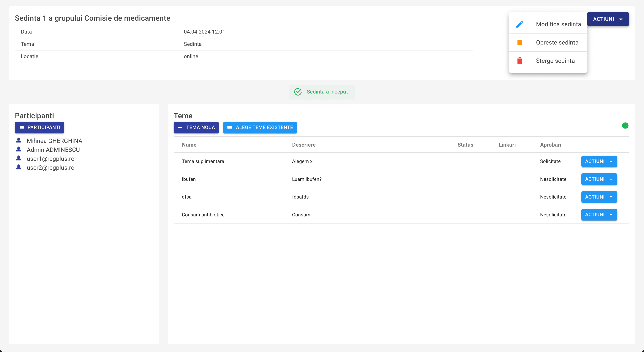Click person icon beside Admin ADMINESCU
This screenshot has width=644, height=352.
click(x=19, y=149)
